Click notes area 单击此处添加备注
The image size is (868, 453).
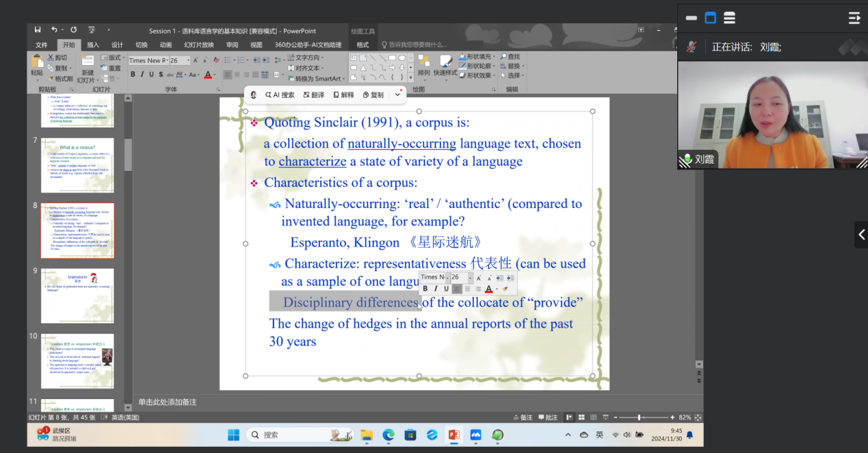168,402
